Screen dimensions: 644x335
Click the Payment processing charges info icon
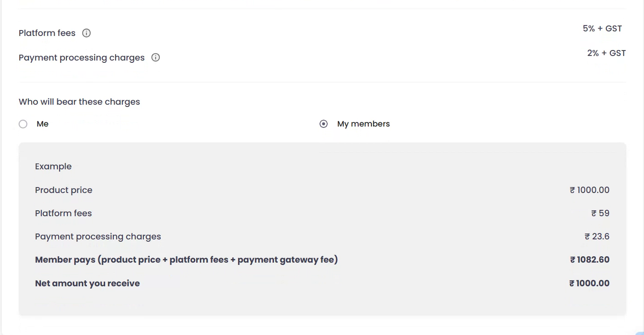click(x=156, y=58)
